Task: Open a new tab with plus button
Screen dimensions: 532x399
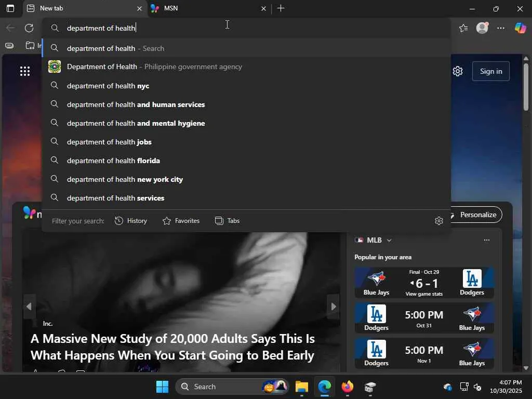Action: (281, 8)
